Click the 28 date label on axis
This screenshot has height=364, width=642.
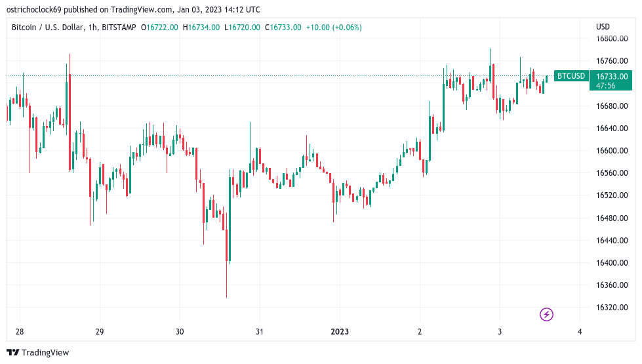(x=20, y=332)
